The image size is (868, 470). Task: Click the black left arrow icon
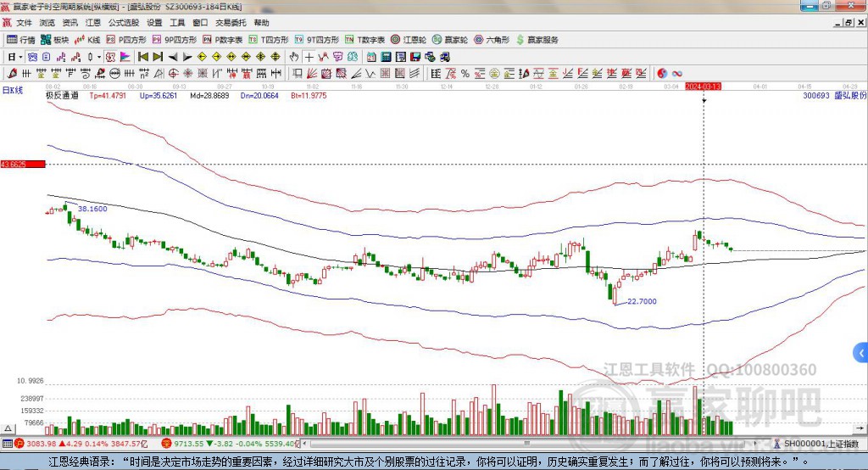(x=173, y=57)
